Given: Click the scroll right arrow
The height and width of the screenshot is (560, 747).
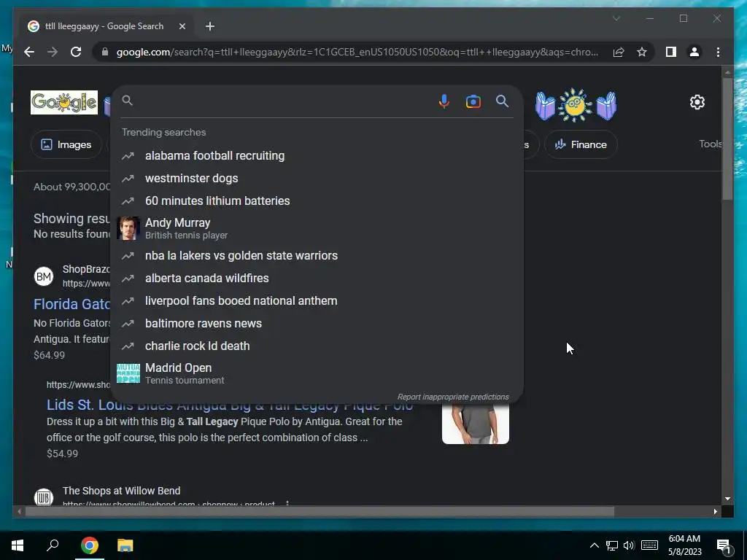Looking at the screenshot, I should (x=716, y=511).
